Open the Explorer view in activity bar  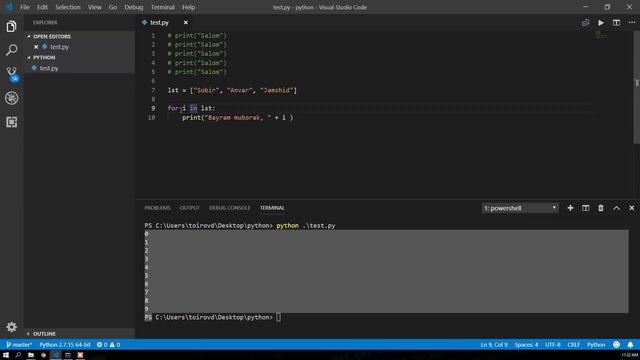11,27
